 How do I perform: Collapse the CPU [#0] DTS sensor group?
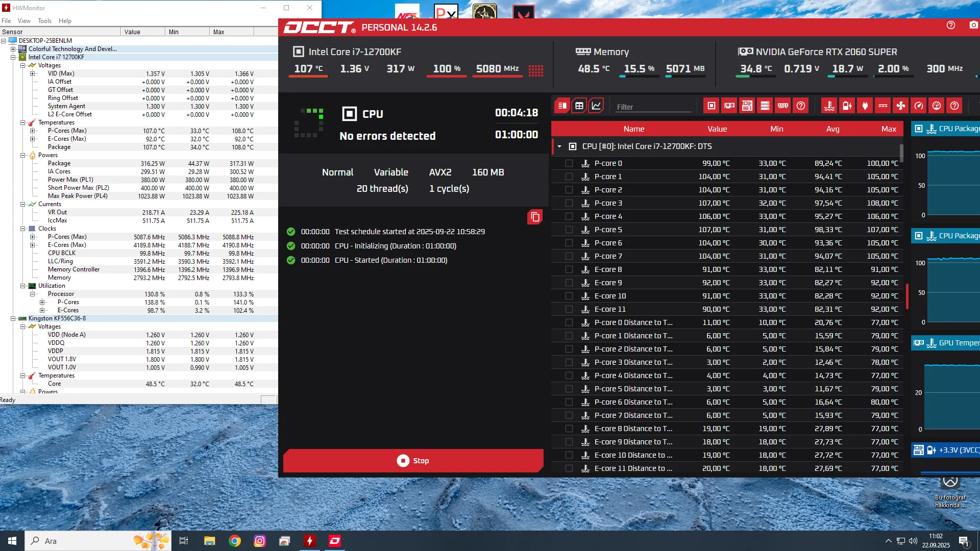559,146
